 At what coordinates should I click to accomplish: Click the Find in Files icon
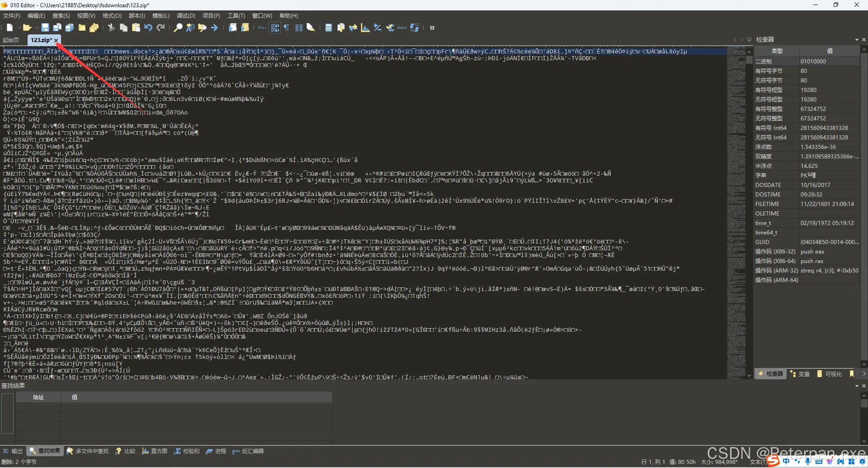coord(202,28)
